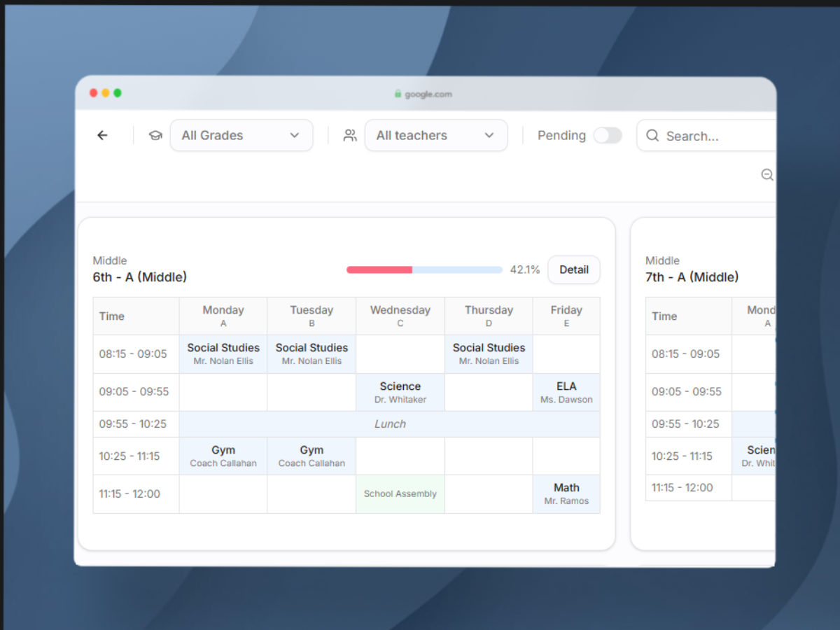The height and width of the screenshot is (630, 840).
Task: Click the 42.1% progress bar
Action: coord(424,269)
